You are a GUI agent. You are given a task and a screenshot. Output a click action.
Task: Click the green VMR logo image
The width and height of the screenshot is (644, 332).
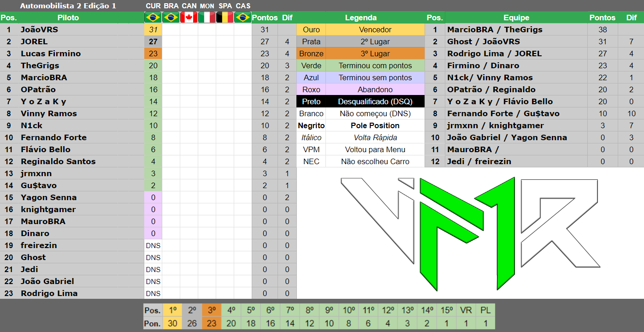(x=470, y=233)
